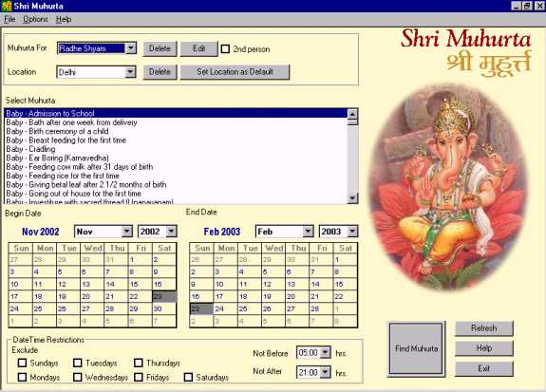Select 'Baby - Cradling' entry
The width and height of the screenshot is (546, 392).
click(176, 149)
